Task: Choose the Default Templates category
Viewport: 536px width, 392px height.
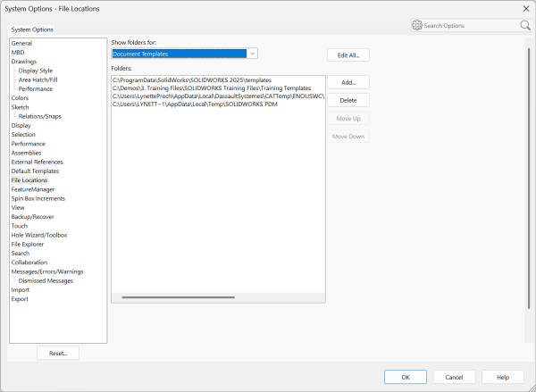Action: (x=35, y=171)
